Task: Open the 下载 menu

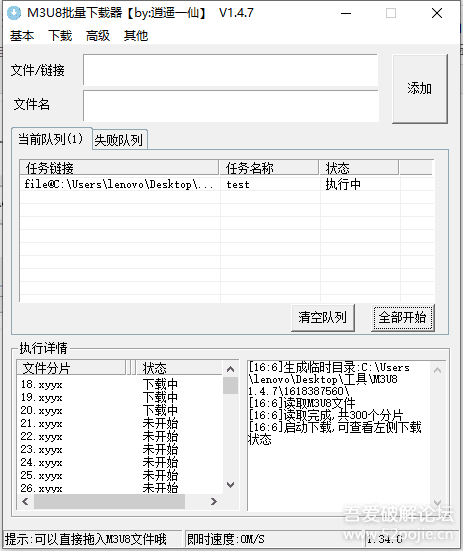Action: 60,35
